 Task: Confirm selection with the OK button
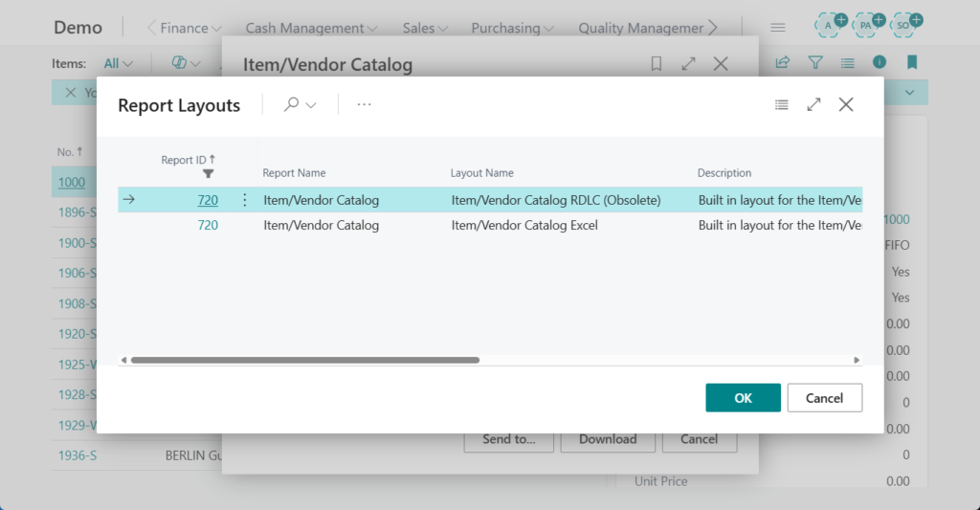(743, 398)
